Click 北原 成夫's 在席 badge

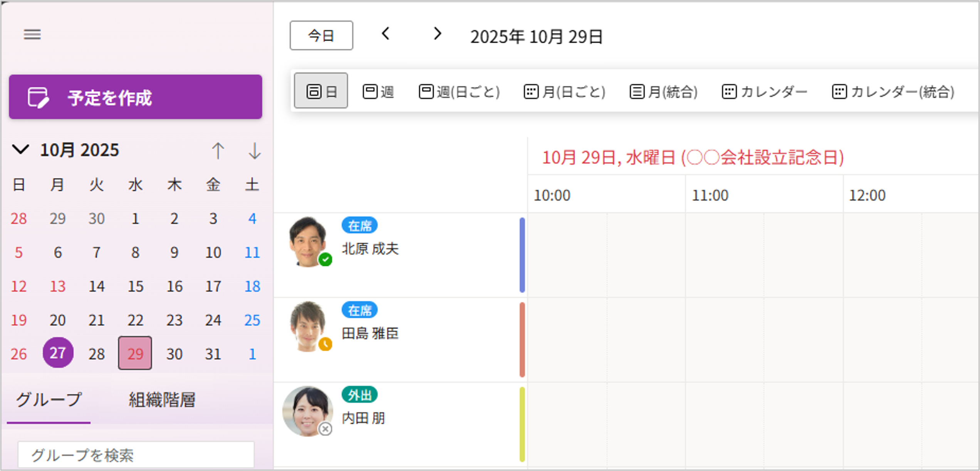click(359, 226)
